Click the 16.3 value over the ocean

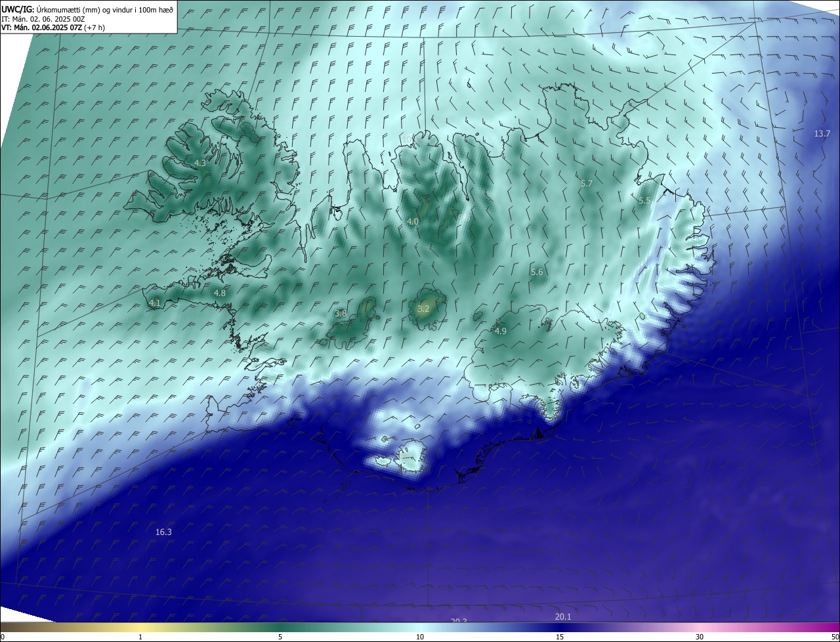point(163,532)
